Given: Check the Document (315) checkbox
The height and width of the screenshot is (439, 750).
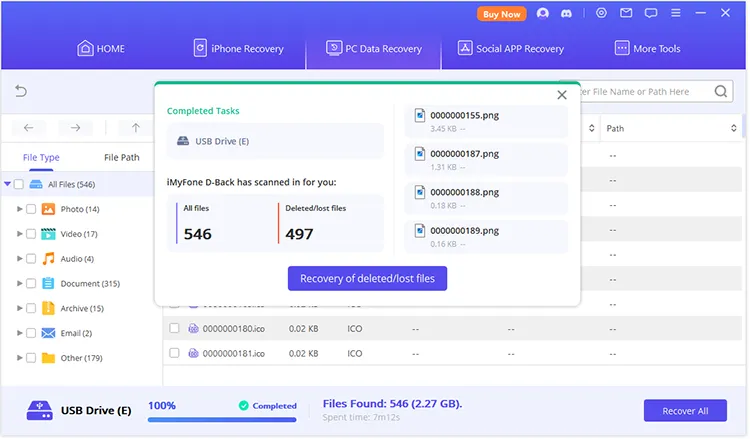Looking at the screenshot, I should (x=31, y=284).
